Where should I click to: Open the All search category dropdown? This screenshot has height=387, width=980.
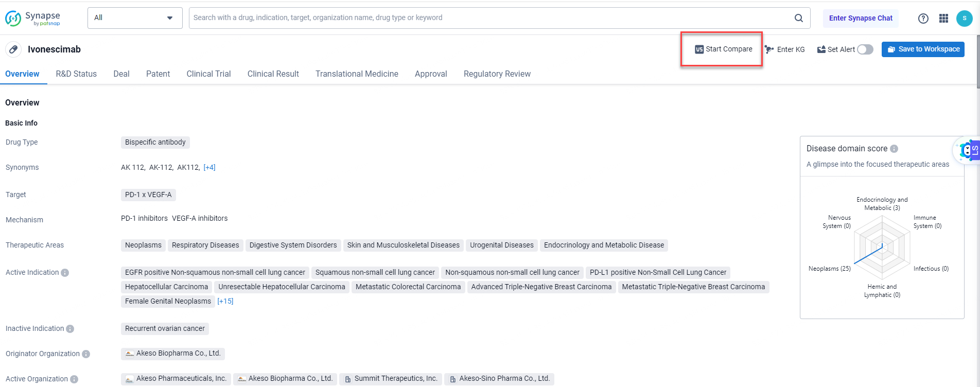135,18
